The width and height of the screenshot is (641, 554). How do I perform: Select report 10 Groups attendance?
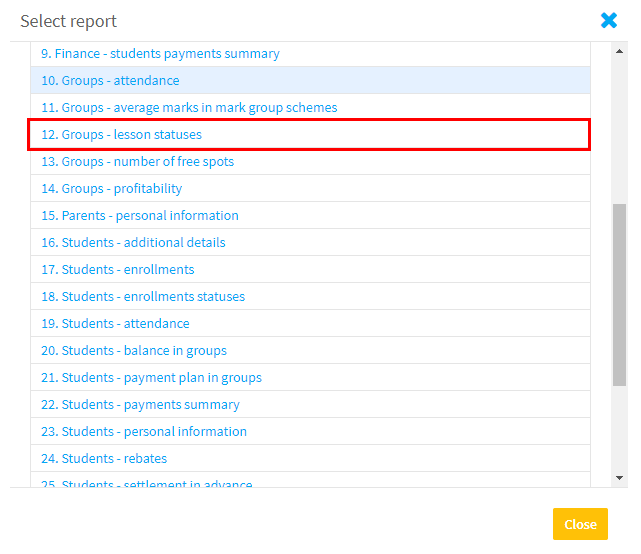tap(310, 81)
